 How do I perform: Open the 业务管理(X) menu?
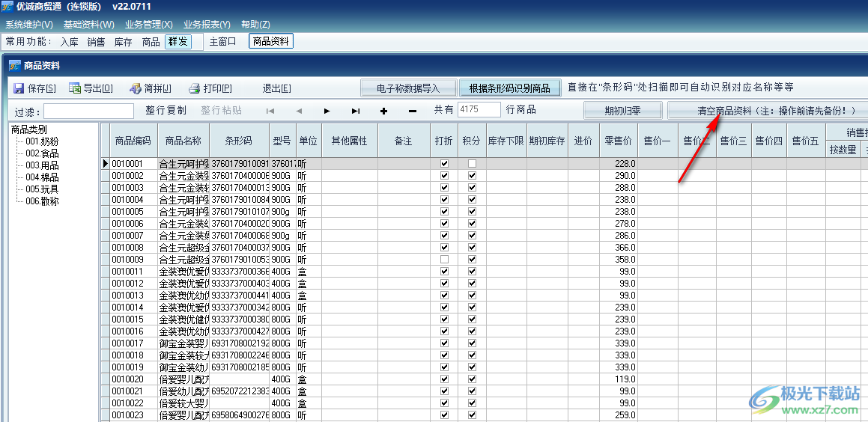149,25
